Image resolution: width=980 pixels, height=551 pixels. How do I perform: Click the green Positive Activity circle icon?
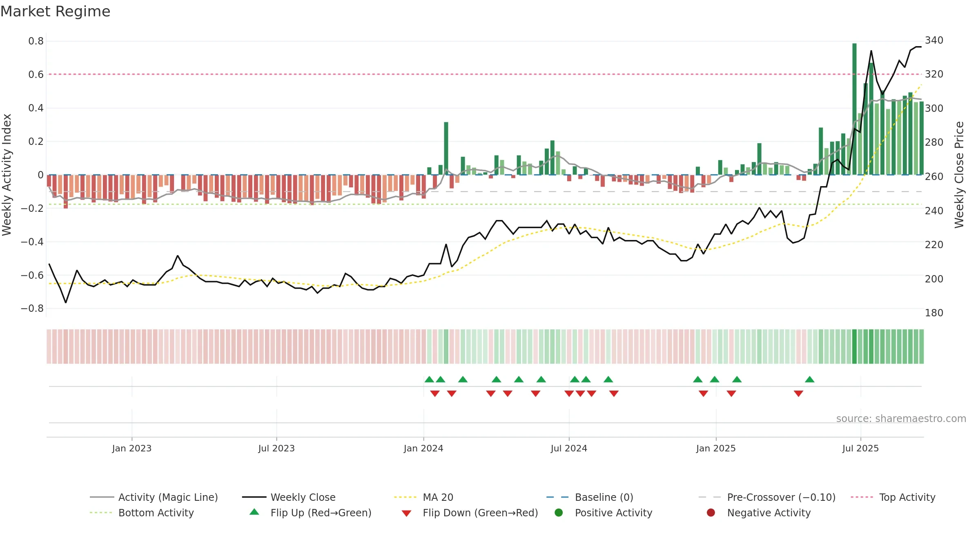pyautogui.click(x=559, y=513)
